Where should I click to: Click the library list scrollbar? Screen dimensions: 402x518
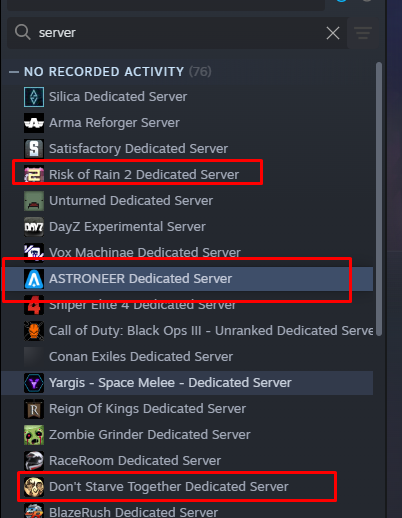tap(379, 199)
